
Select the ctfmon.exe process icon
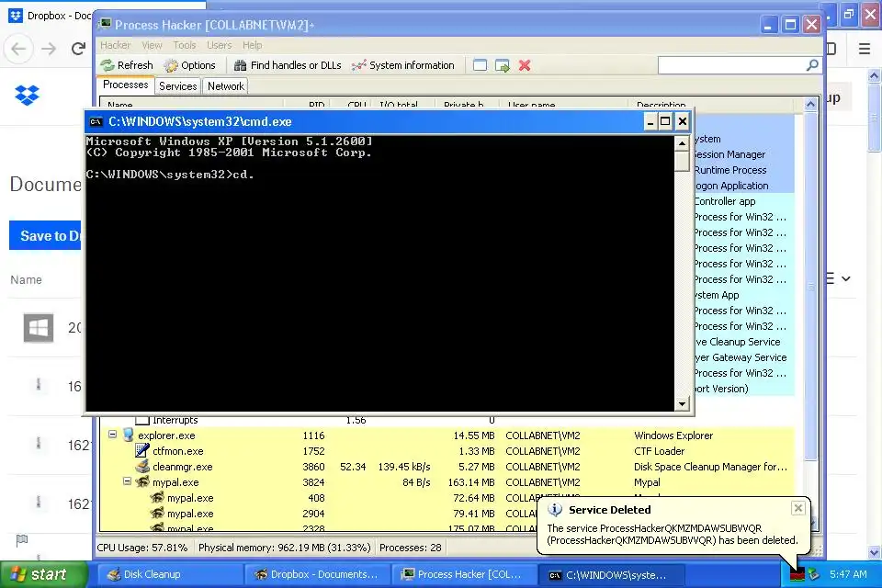pyautogui.click(x=142, y=451)
